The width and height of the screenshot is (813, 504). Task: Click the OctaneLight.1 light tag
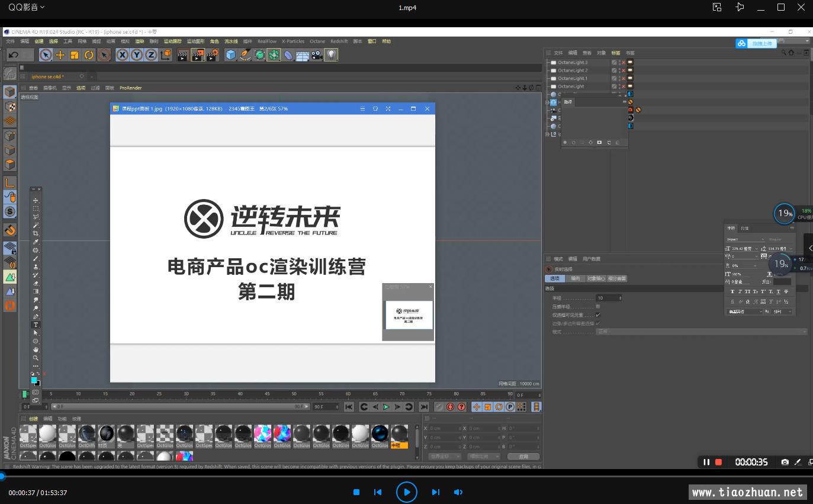tap(631, 78)
